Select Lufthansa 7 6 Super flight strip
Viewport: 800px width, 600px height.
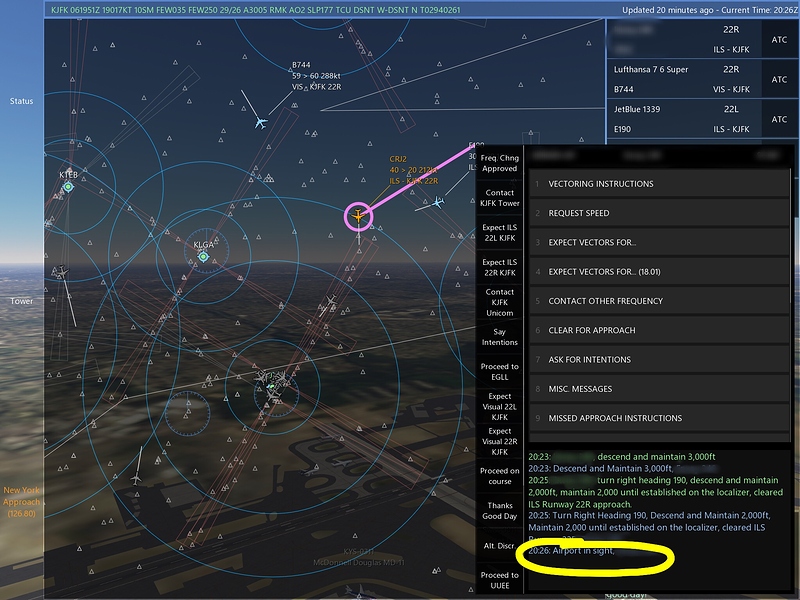click(x=684, y=79)
